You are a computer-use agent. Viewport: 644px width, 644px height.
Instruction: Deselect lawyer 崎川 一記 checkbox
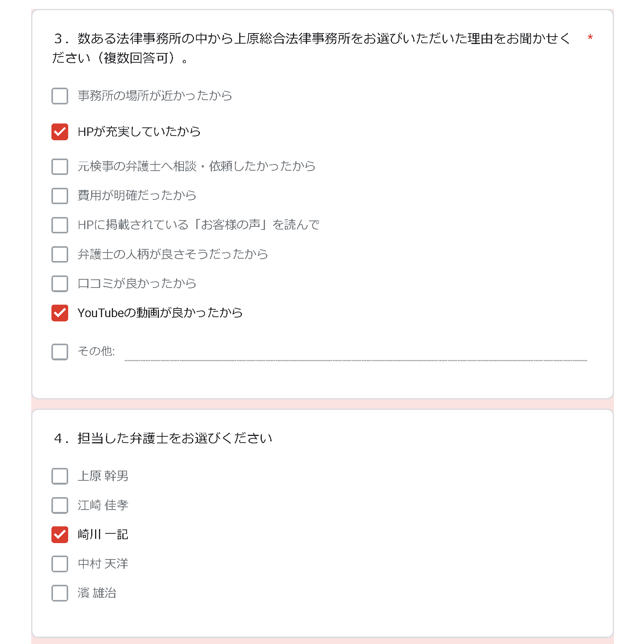tap(60, 535)
